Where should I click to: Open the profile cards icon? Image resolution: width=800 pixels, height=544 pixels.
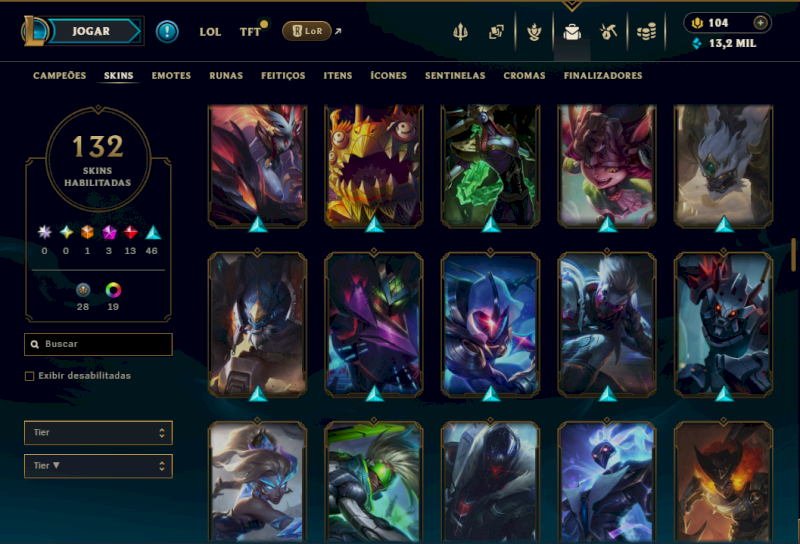click(496, 32)
